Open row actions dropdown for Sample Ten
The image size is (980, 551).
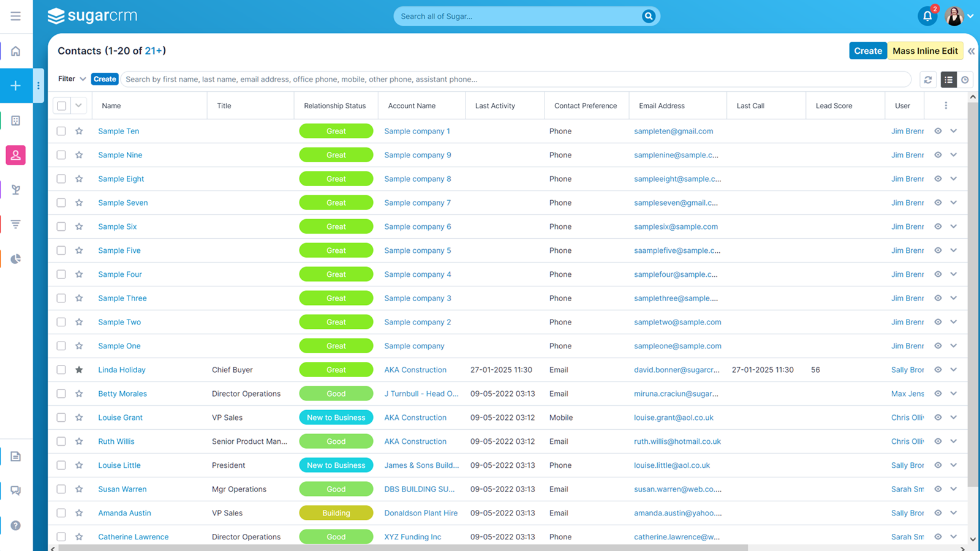click(954, 131)
